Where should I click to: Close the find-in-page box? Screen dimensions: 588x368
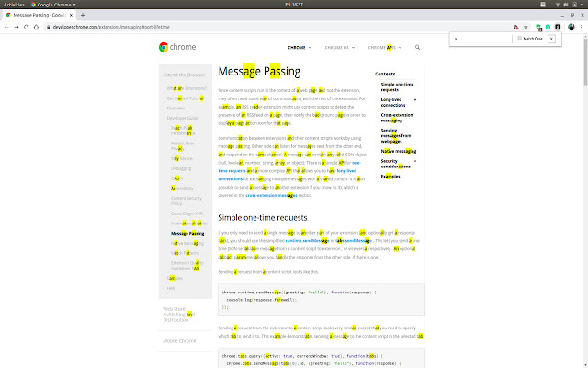point(551,39)
